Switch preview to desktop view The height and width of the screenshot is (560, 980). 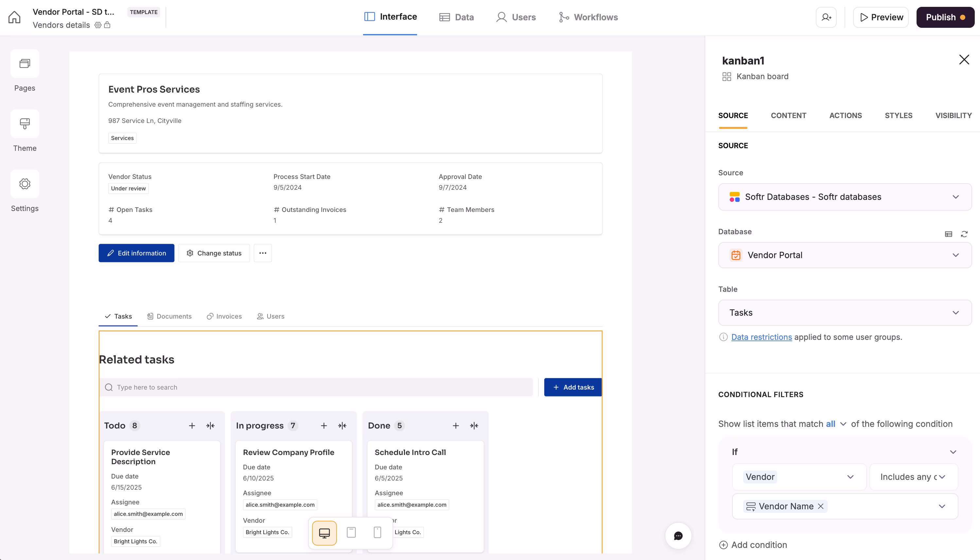(324, 533)
